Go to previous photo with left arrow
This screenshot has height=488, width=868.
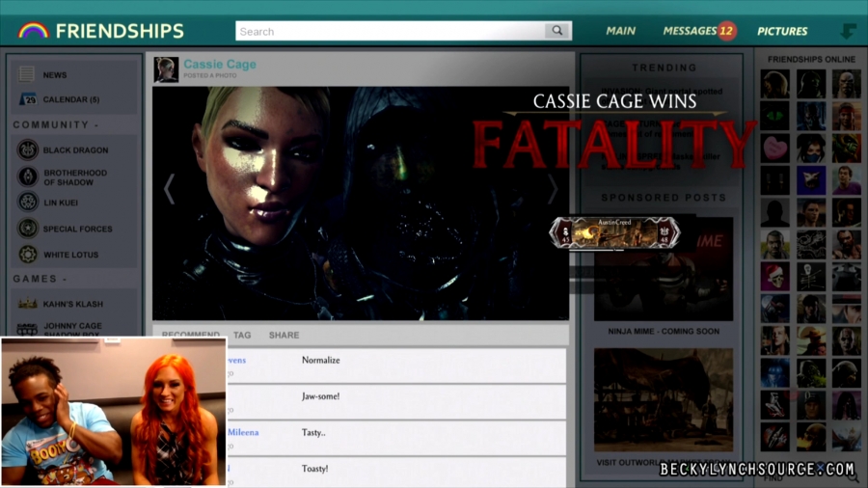169,190
